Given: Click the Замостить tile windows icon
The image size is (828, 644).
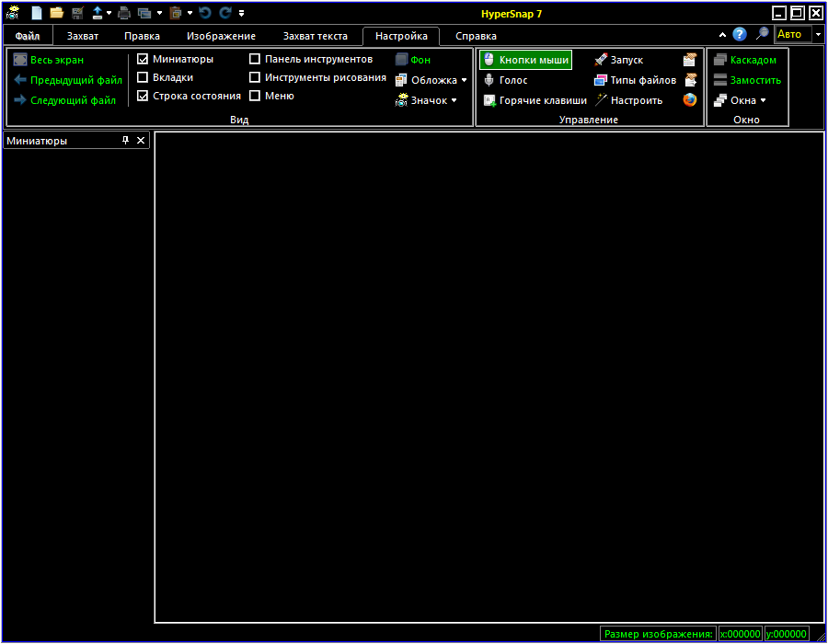Looking at the screenshot, I should 720,80.
